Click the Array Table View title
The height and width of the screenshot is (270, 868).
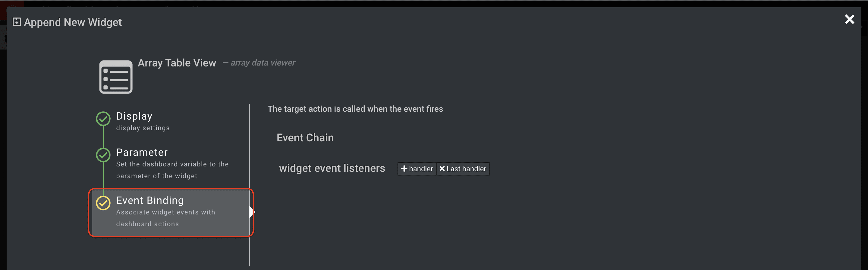coord(177,63)
